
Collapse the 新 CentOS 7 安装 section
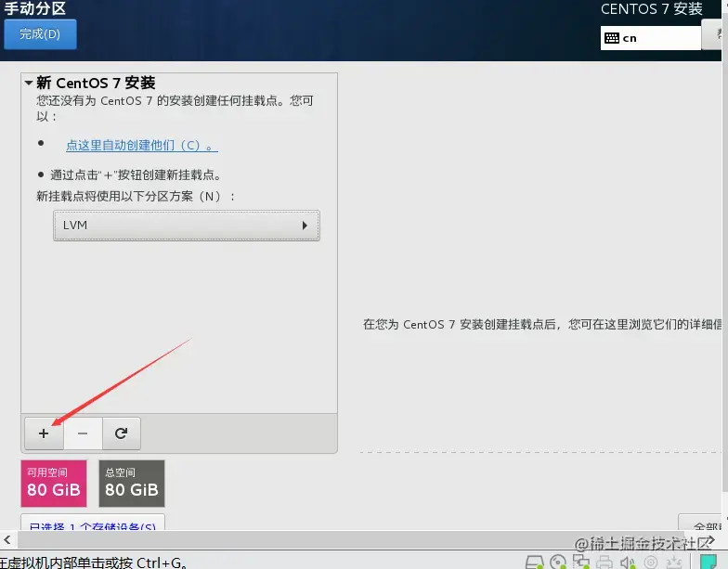(29, 84)
